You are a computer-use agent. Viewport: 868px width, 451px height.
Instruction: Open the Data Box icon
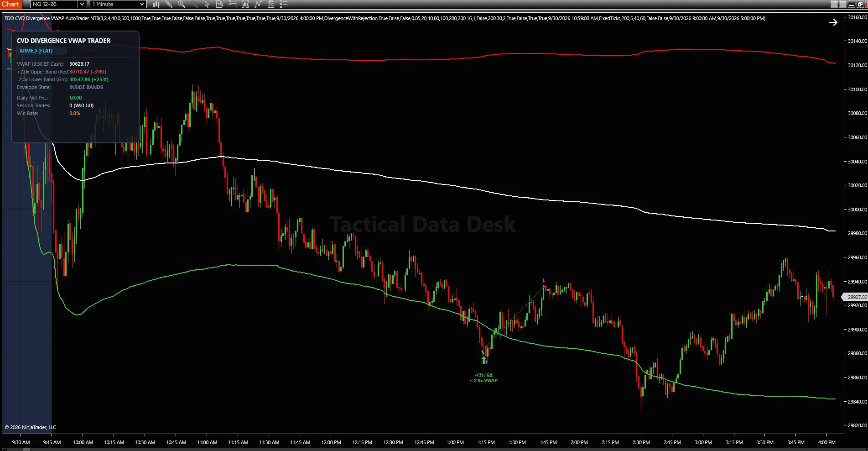[x=219, y=4]
